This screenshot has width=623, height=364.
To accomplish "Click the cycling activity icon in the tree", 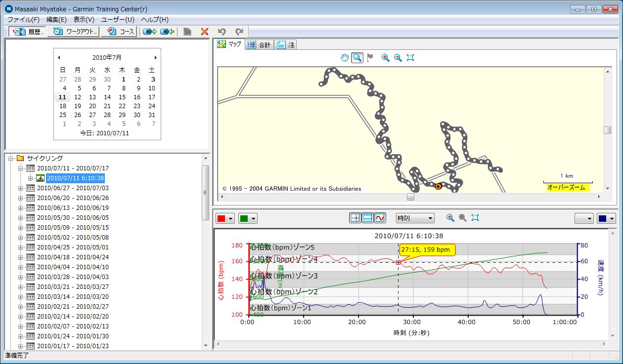I will (41, 178).
